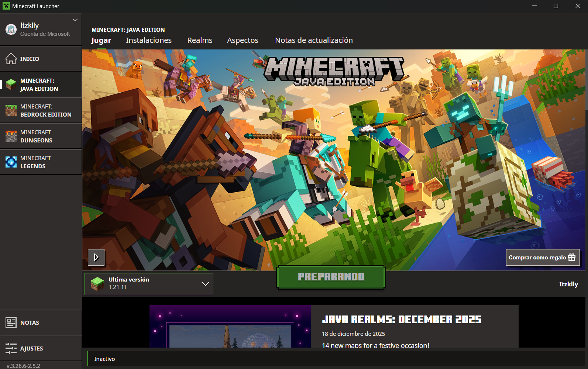Click the Itzklly profile avatar

pos(11,30)
